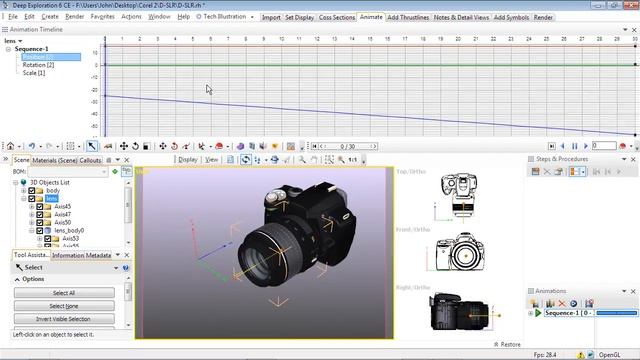640x360 pixels.
Task: Click the Undo arrow icon
Action: (31, 146)
